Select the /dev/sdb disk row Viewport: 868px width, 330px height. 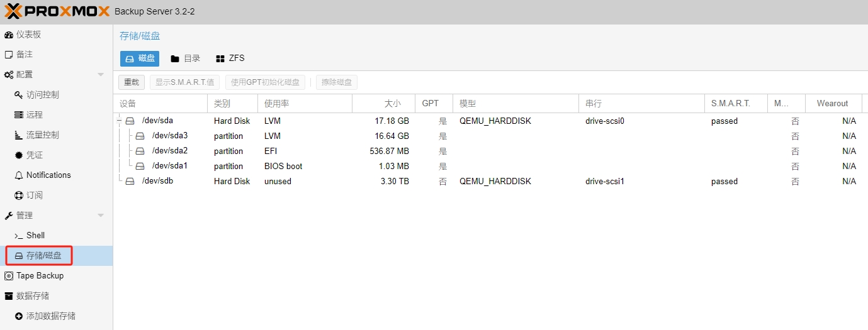157,181
